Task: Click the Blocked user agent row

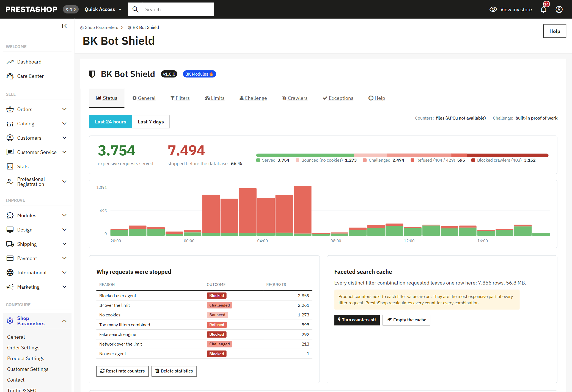Action: [x=204, y=296]
